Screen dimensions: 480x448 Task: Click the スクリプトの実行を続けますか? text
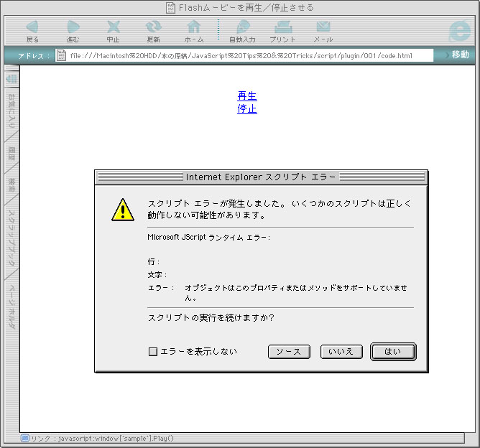pos(211,318)
